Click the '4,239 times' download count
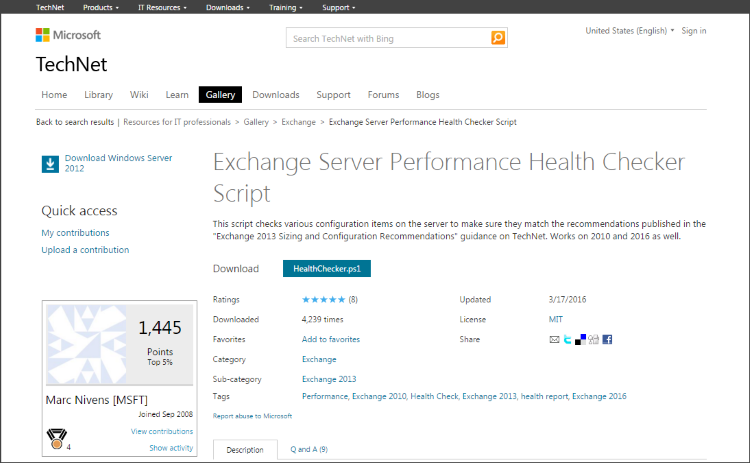The width and height of the screenshot is (750, 463). (x=322, y=319)
